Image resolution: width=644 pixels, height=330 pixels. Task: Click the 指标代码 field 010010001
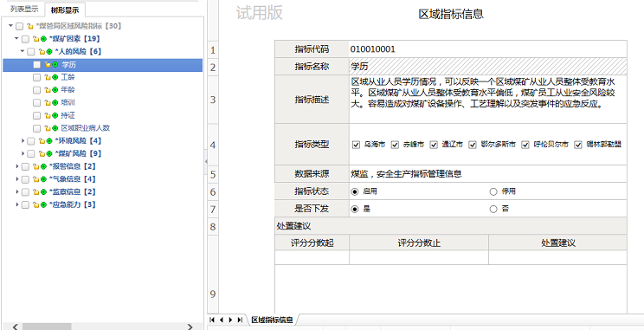tap(488, 49)
